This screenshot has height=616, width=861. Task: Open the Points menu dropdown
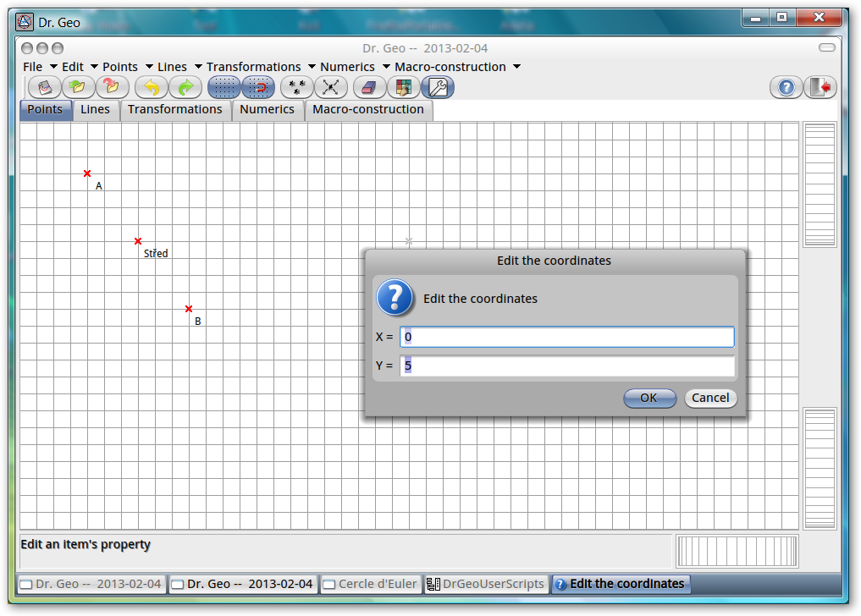click(127, 67)
